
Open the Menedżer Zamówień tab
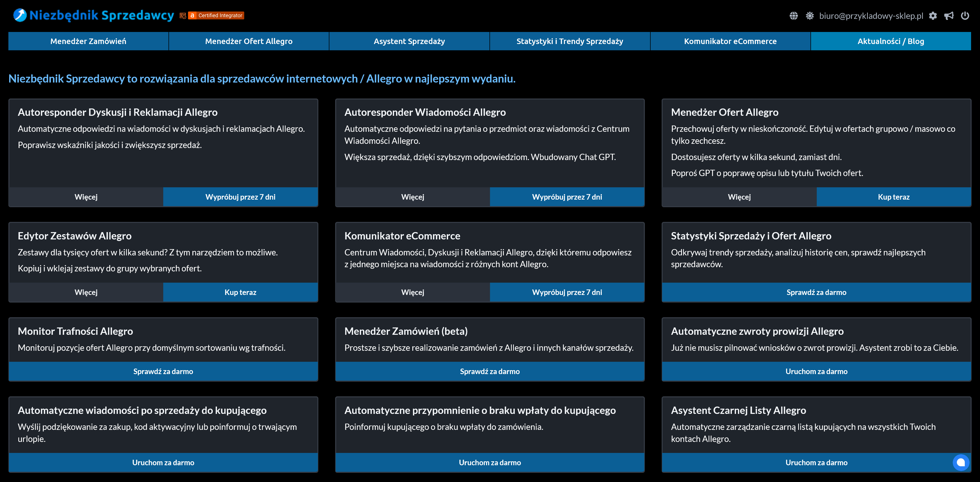(x=88, y=41)
